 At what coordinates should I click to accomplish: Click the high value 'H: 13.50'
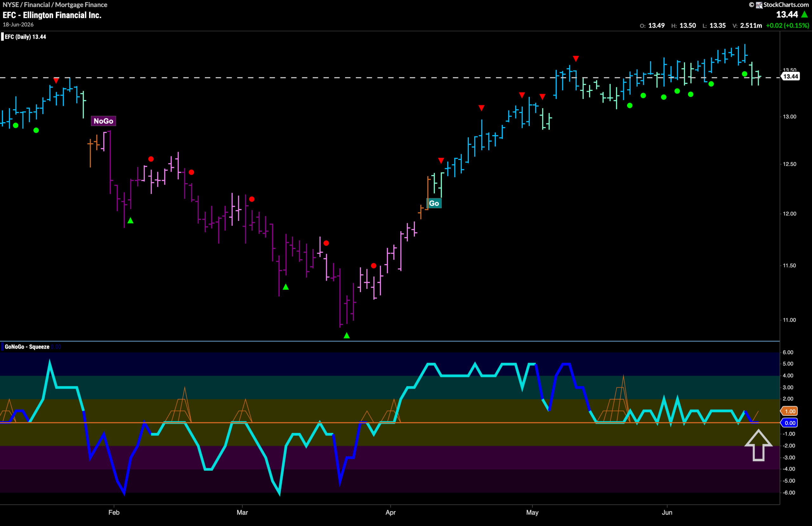pos(683,26)
